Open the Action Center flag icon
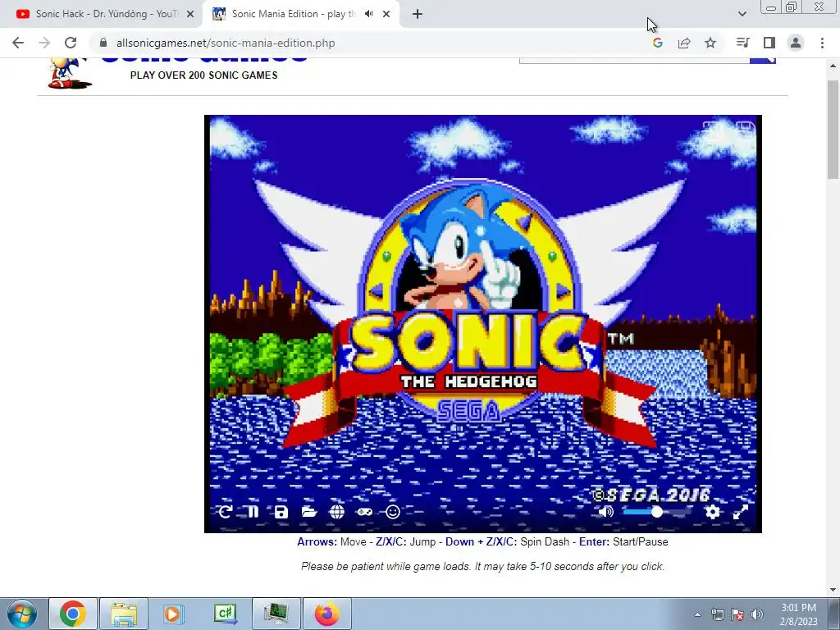Image resolution: width=840 pixels, height=630 pixels. click(x=737, y=614)
